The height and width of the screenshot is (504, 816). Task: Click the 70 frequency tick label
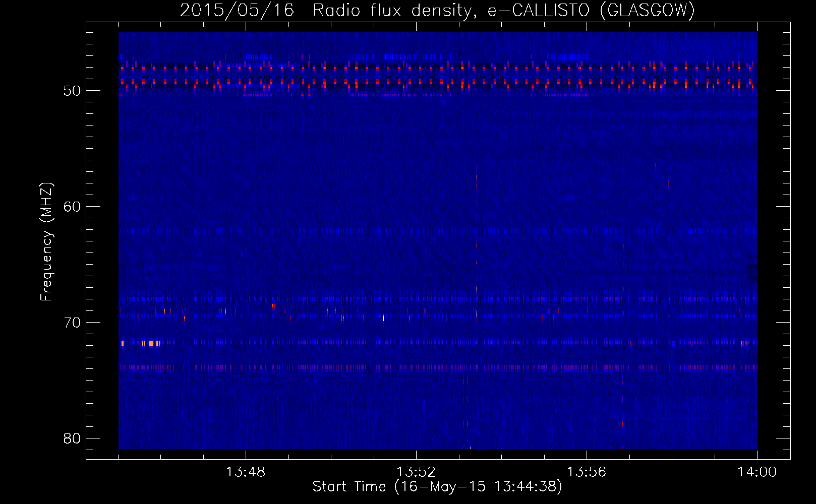point(72,323)
